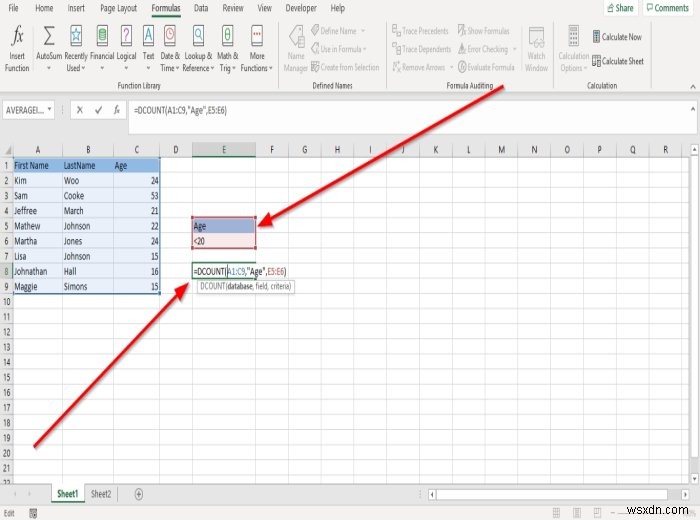Click Evaluate Formula
Image resolution: width=700 pixels, height=520 pixels.
tap(486, 67)
